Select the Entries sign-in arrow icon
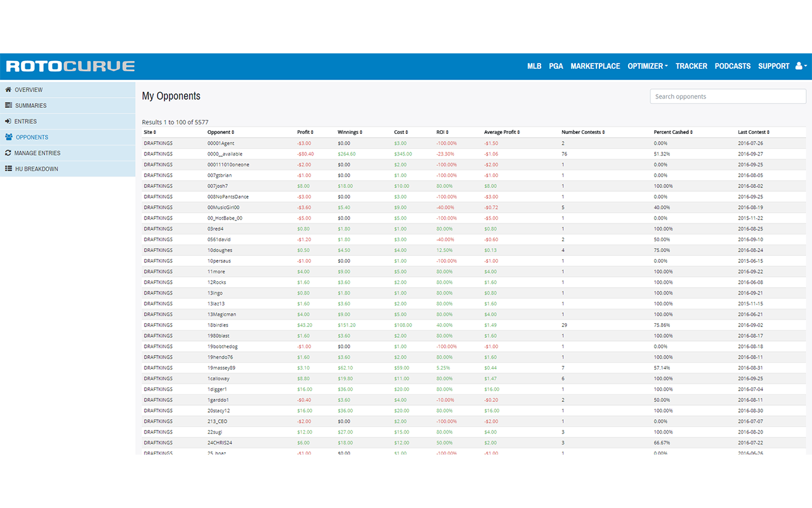 [x=9, y=121]
